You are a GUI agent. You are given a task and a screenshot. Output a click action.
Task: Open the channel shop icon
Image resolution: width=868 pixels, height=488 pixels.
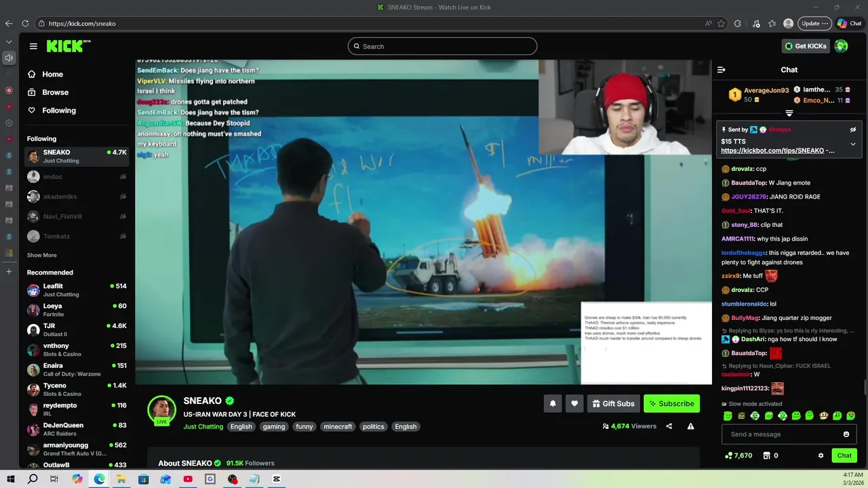click(x=767, y=455)
